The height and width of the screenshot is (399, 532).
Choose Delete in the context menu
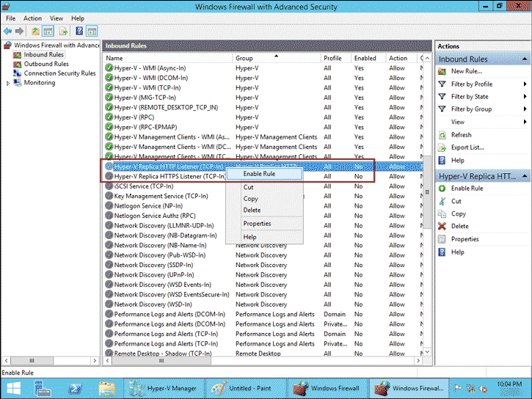[x=265, y=211]
